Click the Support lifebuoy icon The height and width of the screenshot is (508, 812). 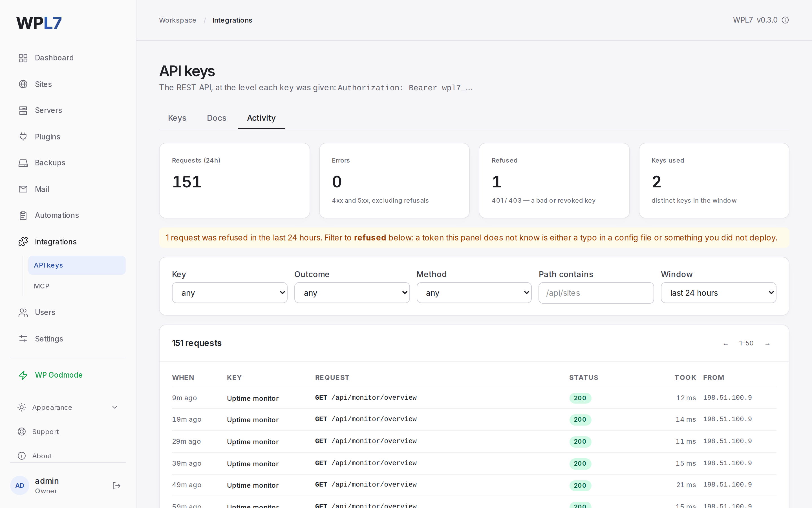tap(21, 432)
